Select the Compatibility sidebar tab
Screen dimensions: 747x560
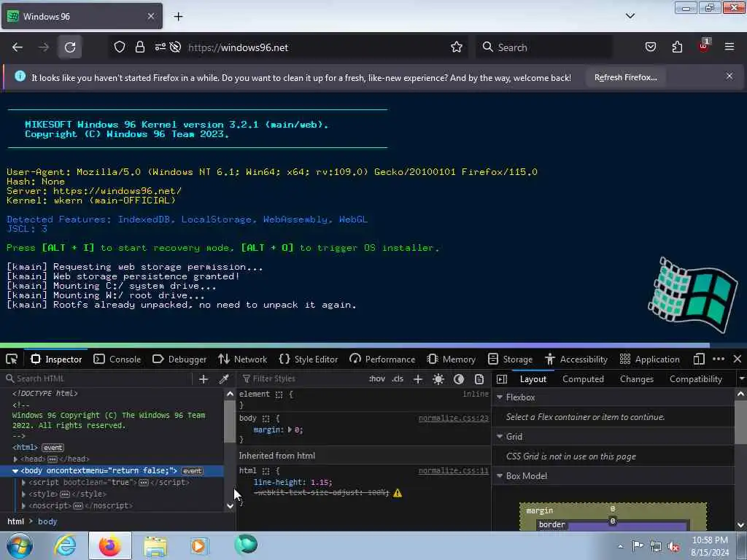695,379
